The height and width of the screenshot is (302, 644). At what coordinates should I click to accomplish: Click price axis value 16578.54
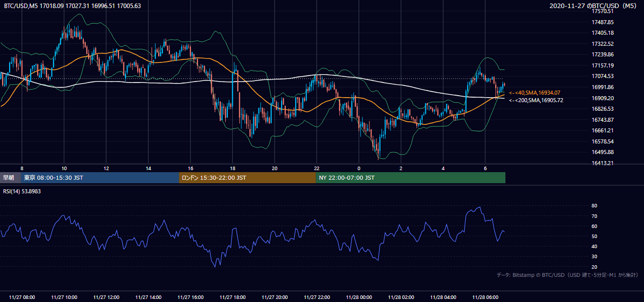pyautogui.click(x=603, y=141)
